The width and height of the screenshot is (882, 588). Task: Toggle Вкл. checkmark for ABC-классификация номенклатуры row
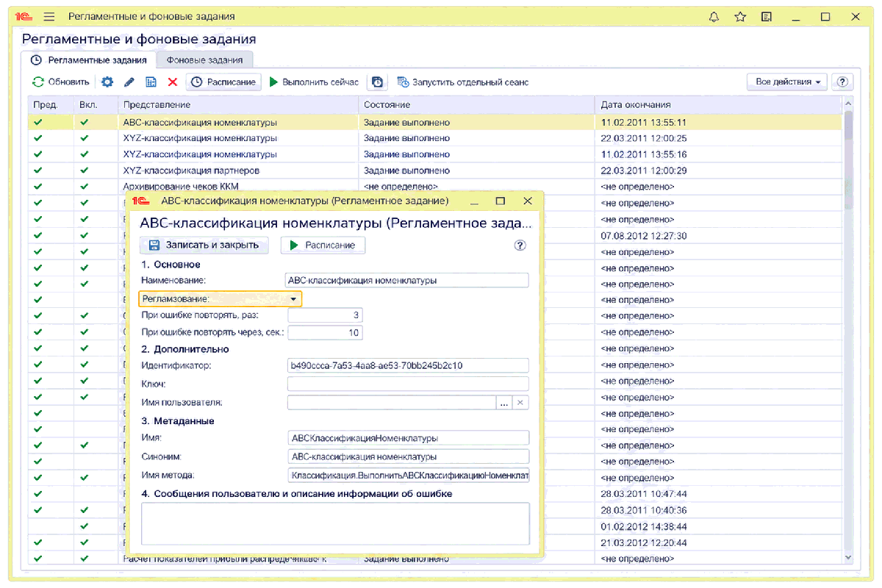85,122
